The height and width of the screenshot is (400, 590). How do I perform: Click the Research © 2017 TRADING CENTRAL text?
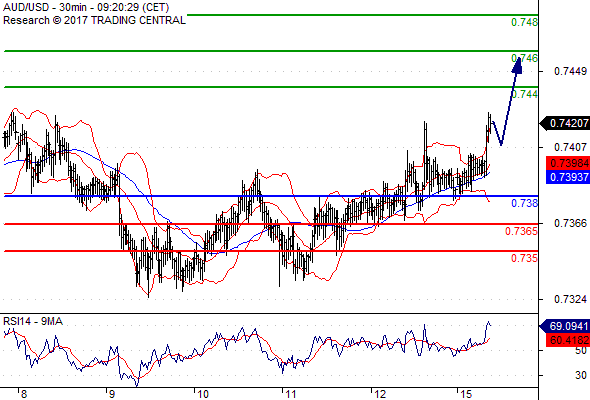[x=94, y=20]
